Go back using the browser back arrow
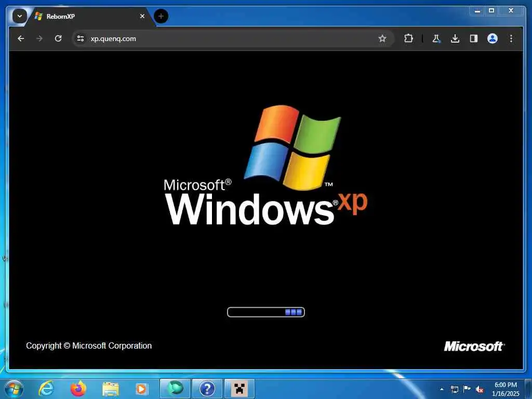The width and height of the screenshot is (532, 399). [21, 38]
